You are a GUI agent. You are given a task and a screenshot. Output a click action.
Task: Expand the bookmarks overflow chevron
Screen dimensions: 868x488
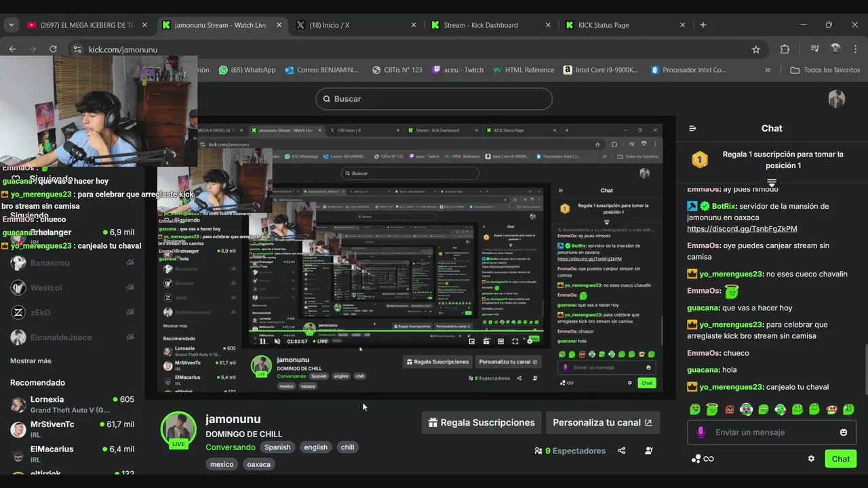[768, 70]
